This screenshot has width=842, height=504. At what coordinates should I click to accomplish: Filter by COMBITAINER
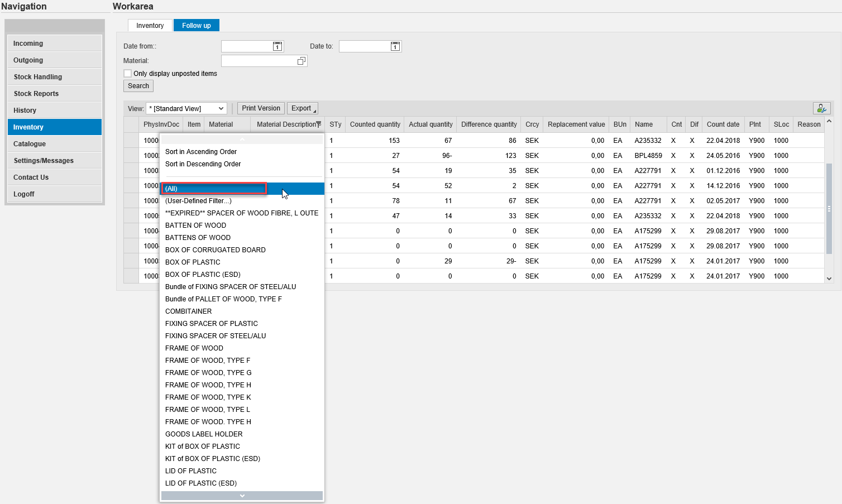242,311
